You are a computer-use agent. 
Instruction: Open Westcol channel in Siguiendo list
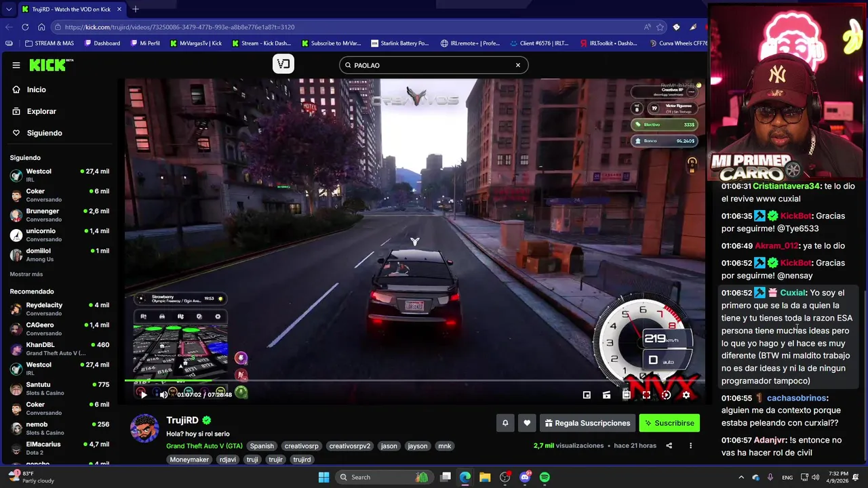pyautogui.click(x=60, y=175)
